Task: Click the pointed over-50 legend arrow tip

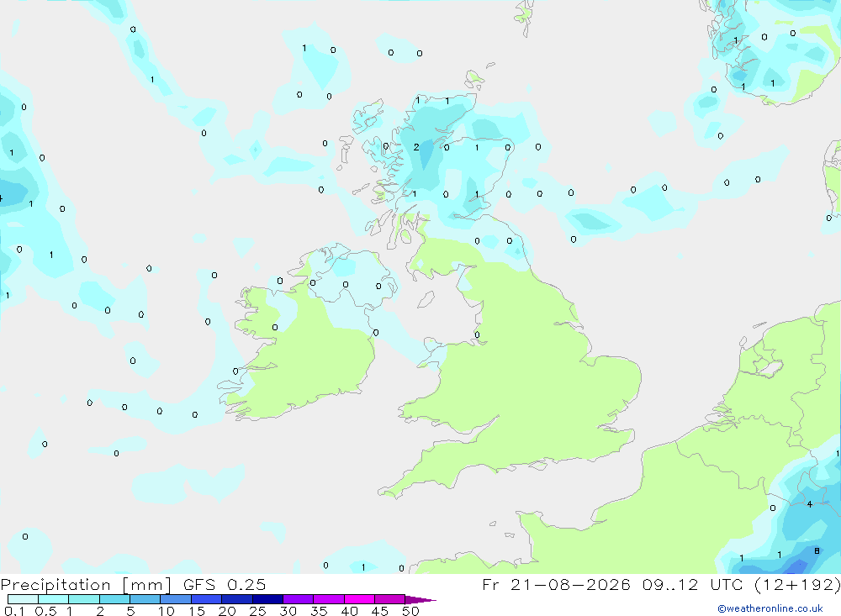Action: pos(421,600)
